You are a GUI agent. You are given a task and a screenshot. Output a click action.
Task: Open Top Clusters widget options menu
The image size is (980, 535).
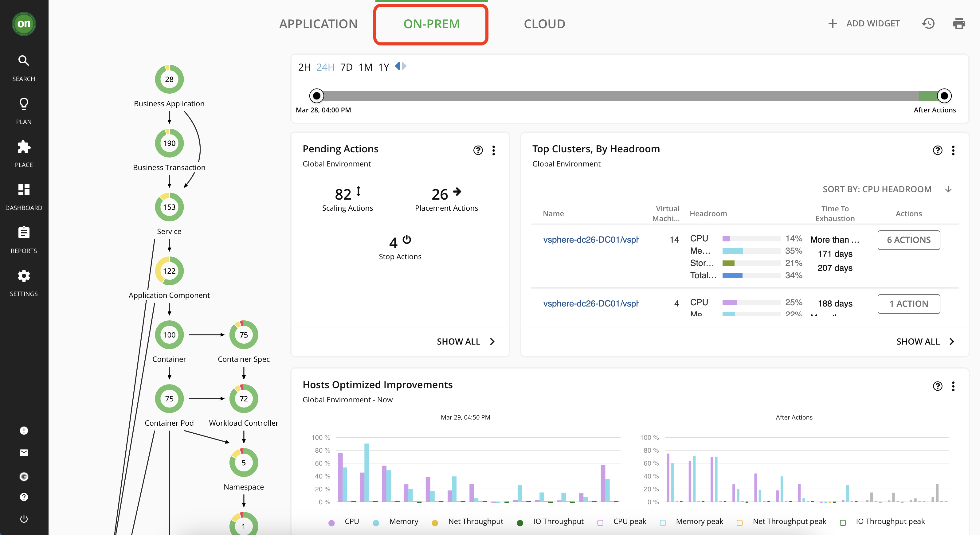pyautogui.click(x=953, y=150)
